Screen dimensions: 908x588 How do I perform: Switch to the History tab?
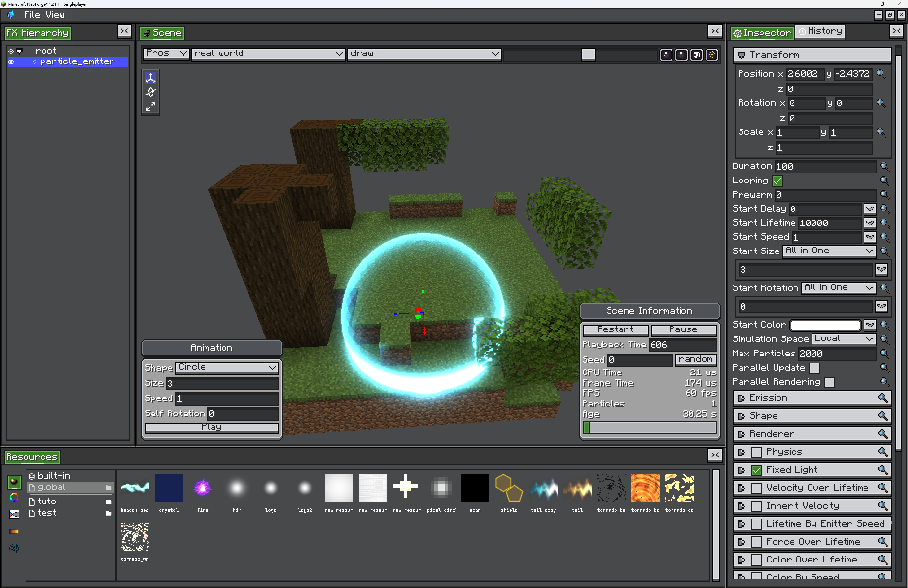click(x=820, y=31)
